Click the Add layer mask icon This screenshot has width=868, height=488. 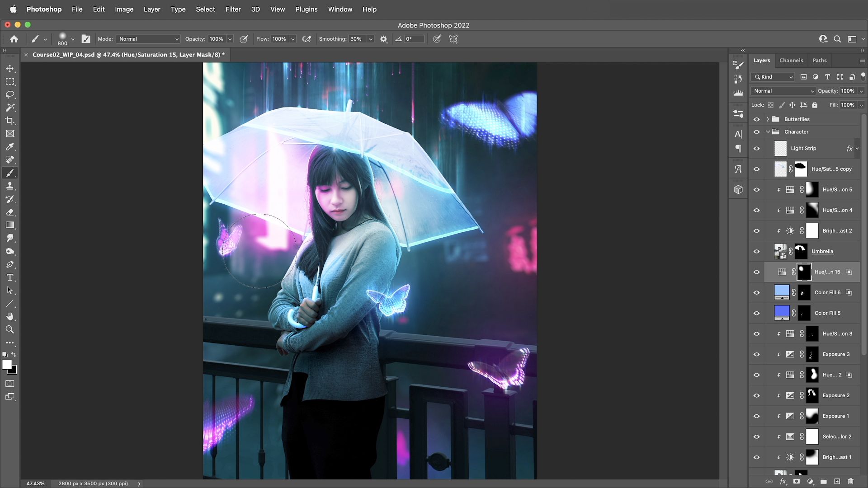point(796,482)
